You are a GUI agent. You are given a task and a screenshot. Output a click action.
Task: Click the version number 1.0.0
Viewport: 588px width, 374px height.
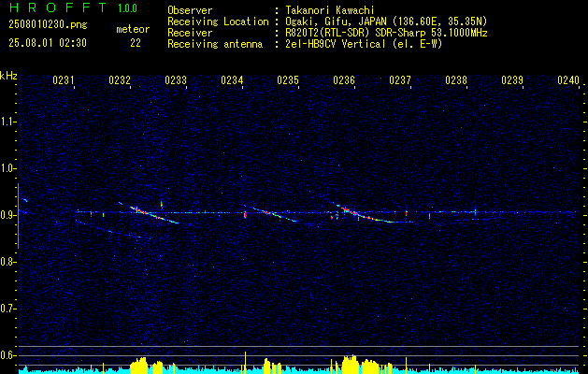[x=127, y=7]
